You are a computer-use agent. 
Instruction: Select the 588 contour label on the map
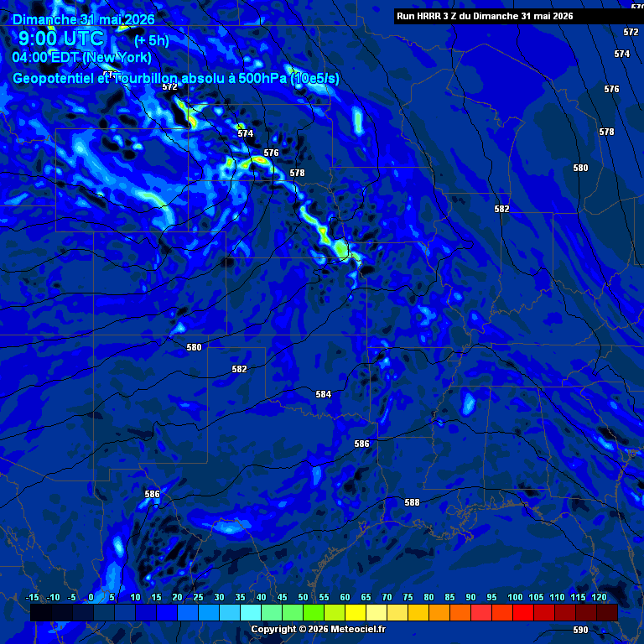[412, 502]
